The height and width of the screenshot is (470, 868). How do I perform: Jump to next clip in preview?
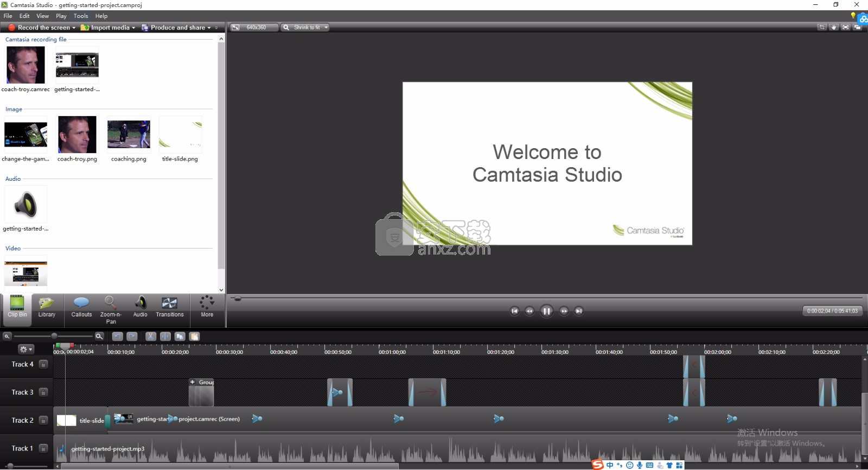point(579,311)
